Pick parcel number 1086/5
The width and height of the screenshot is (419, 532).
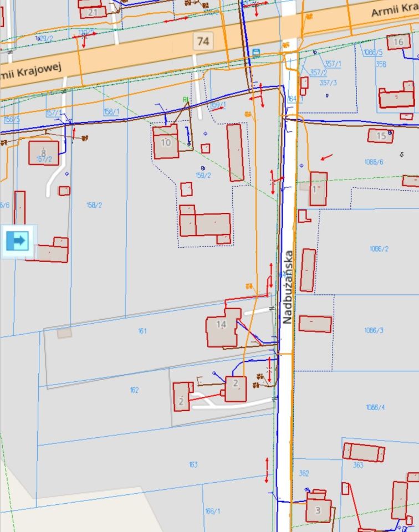point(373,52)
